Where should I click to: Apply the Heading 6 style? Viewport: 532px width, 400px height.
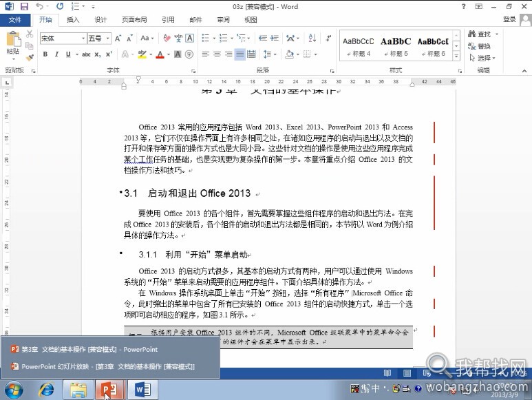[434, 47]
